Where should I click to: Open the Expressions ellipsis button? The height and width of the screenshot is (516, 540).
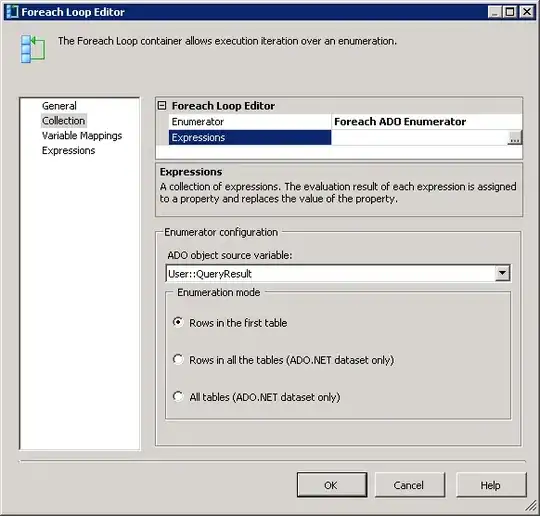(515, 138)
